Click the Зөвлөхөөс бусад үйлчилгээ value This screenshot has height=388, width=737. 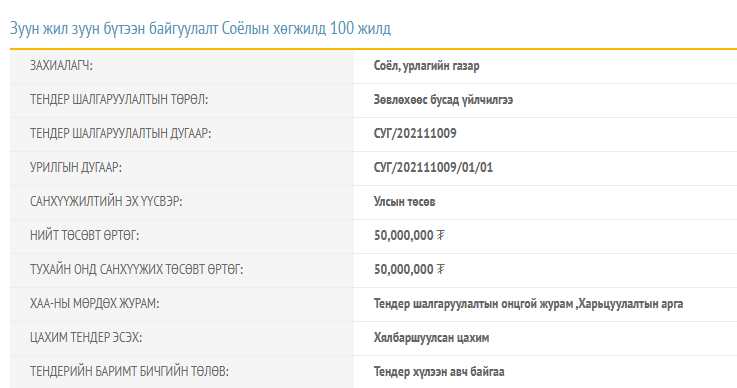point(443,100)
